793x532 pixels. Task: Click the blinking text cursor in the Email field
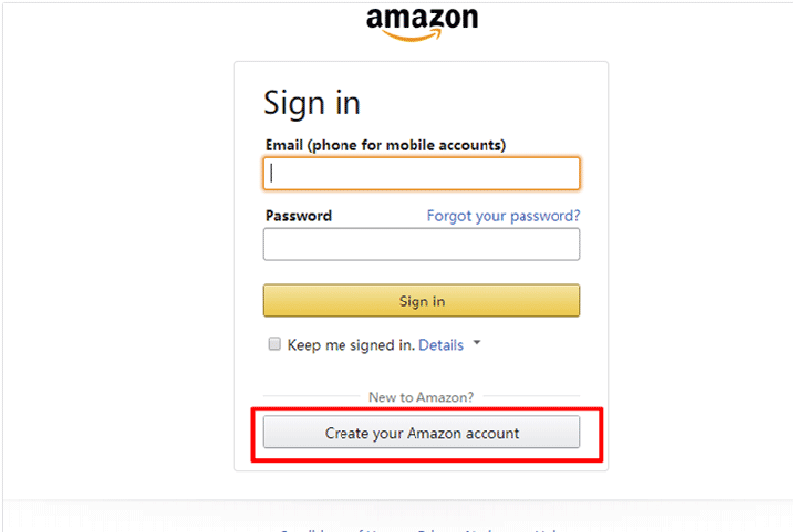click(x=273, y=173)
